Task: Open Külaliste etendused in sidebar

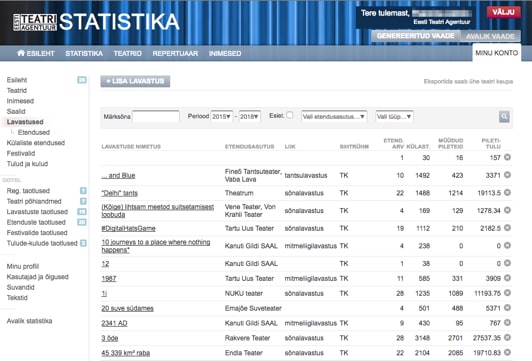Action: coord(36,143)
